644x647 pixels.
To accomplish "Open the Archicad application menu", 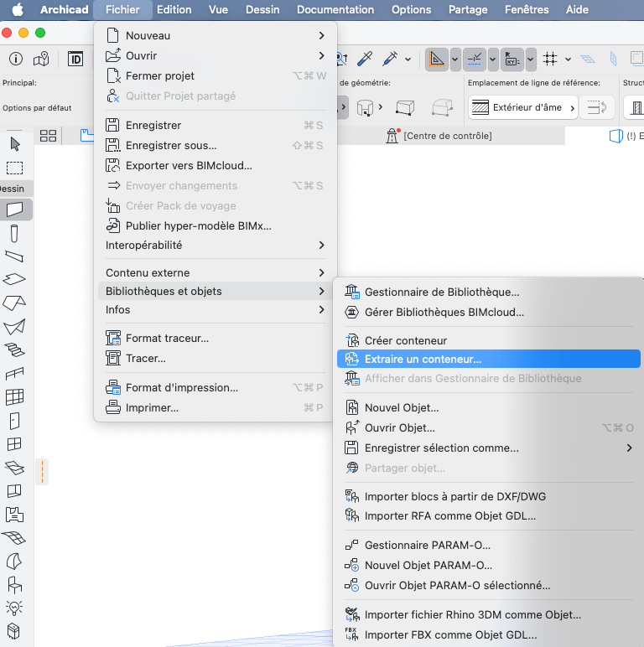I will [64, 9].
